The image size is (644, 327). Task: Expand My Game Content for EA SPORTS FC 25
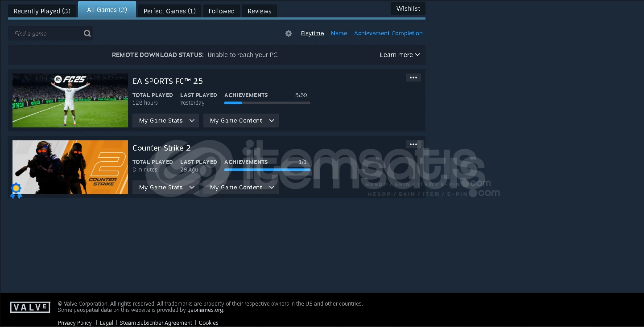pyautogui.click(x=241, y=120)
